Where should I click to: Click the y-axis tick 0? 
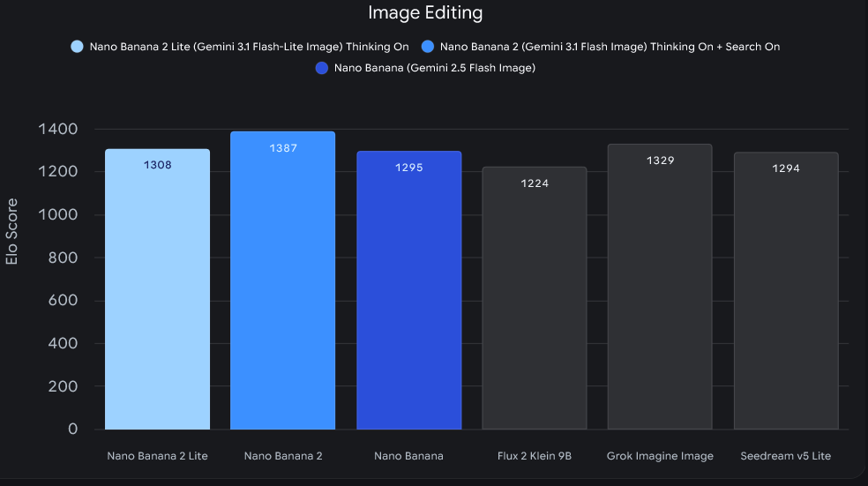pos(72,429)
